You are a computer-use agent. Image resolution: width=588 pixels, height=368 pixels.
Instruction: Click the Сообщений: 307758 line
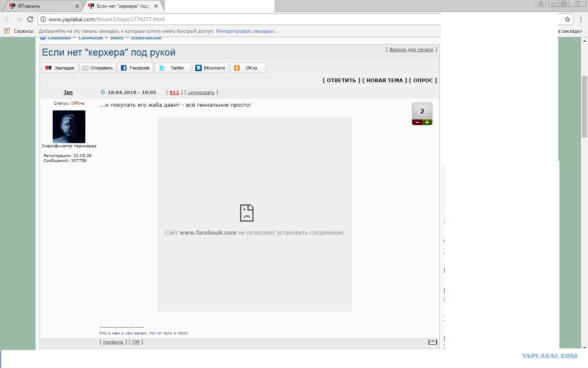(65, 161)
